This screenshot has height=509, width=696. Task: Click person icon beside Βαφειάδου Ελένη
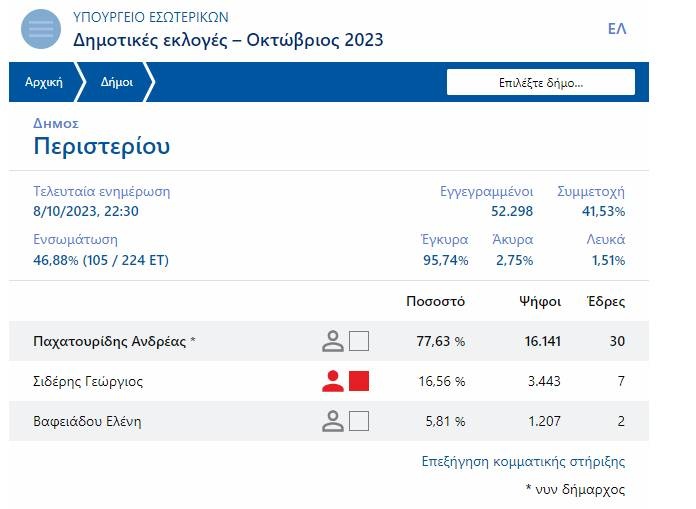pos(333,421)
